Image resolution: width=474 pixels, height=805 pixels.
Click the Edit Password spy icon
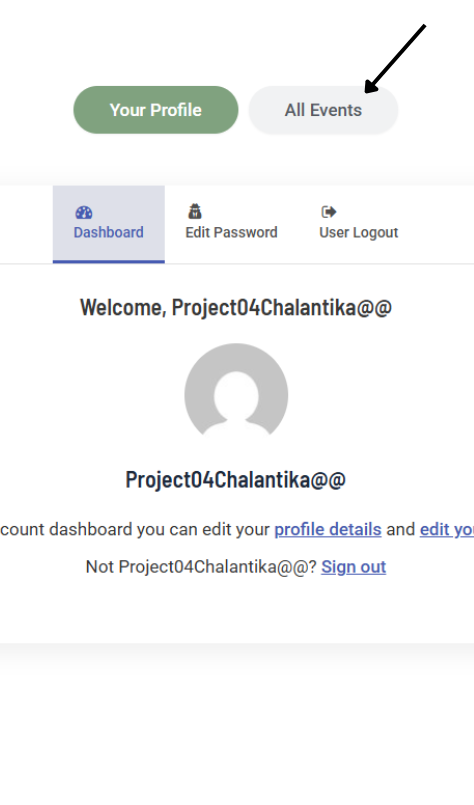click(x=195, y=211)
